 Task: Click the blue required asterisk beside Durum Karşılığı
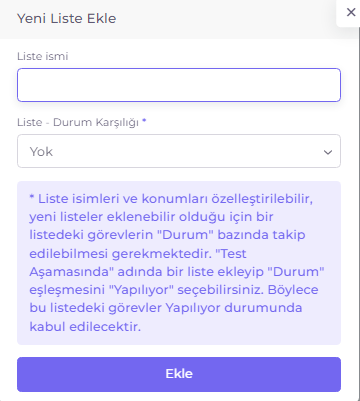click(144, 121)
